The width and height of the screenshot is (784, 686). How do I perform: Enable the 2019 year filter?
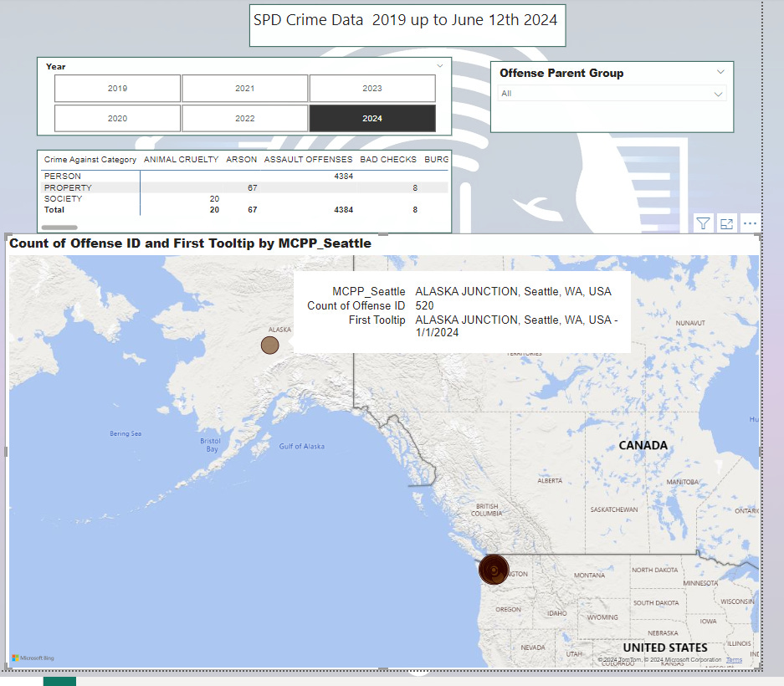point(117,88)
